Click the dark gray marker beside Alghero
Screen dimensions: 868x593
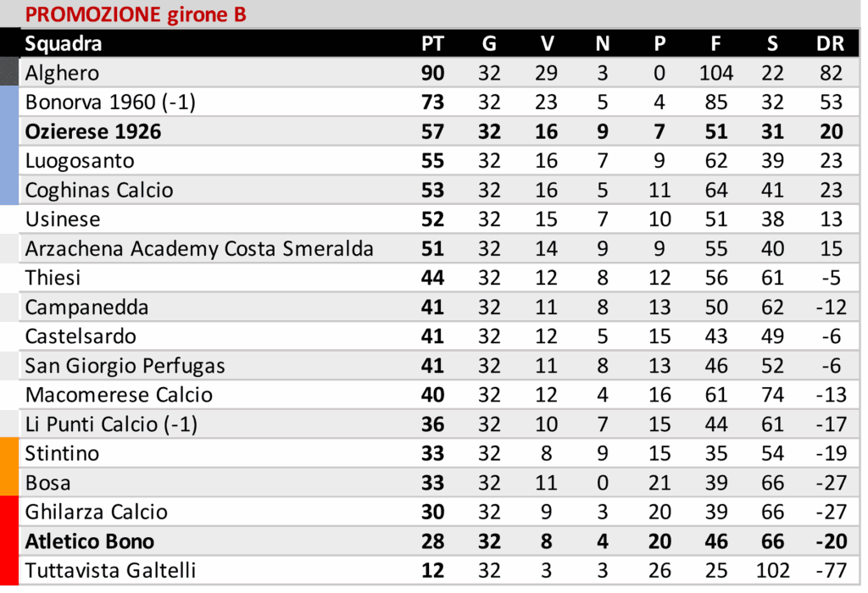click(8, 72)
